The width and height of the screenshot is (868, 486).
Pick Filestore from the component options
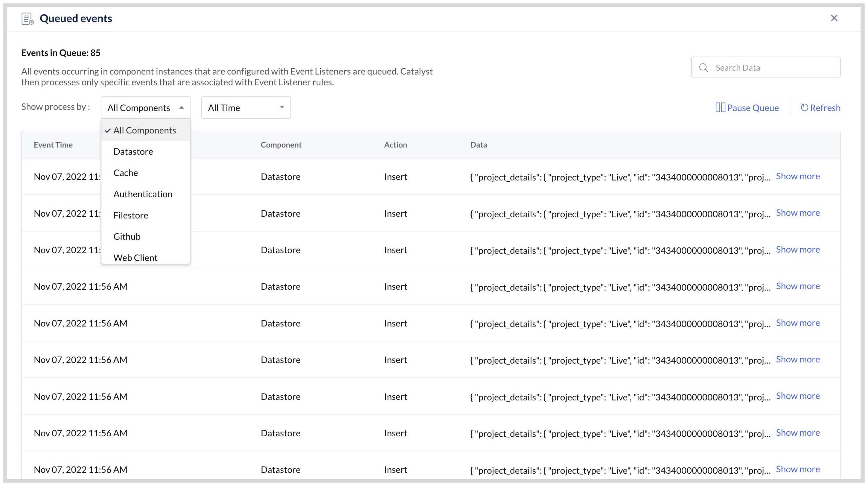click(131, 215)
